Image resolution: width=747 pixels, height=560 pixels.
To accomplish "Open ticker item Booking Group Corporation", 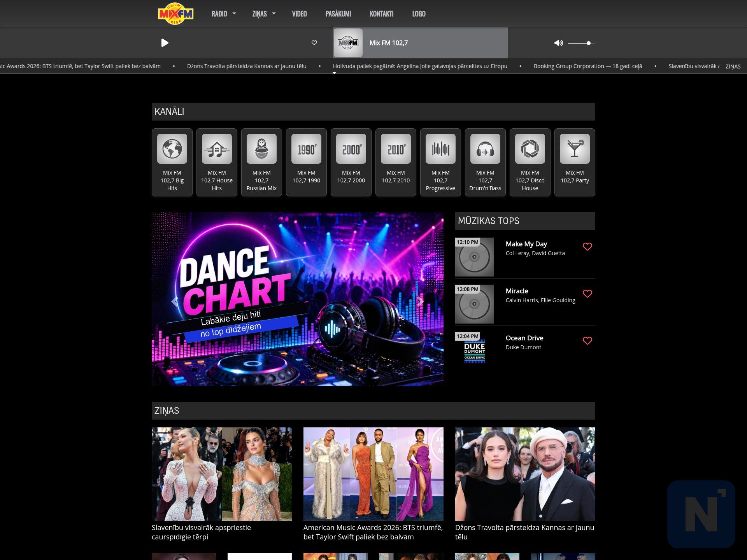I will tap(588, 66).
